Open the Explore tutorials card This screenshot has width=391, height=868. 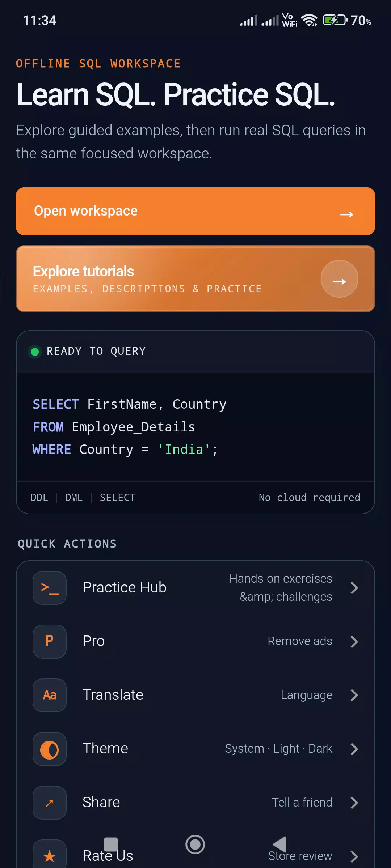[195, 279]
